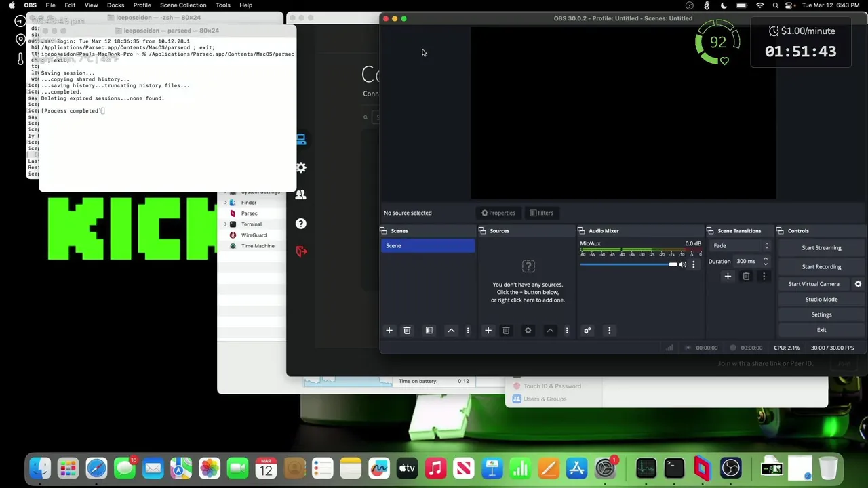Image resolution: width=868 pixels, height=488 pixels.
Task: Open the Virtual Camera gear settings
Action: (858, 284)
